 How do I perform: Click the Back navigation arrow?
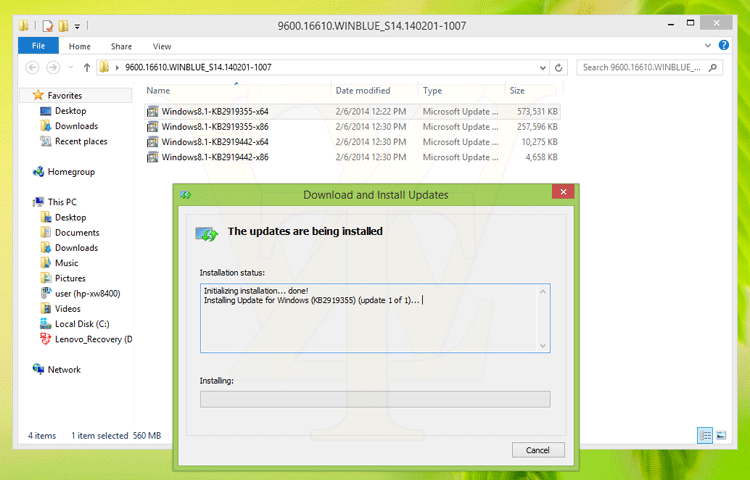pyautogui.click(x=31, y=67)
